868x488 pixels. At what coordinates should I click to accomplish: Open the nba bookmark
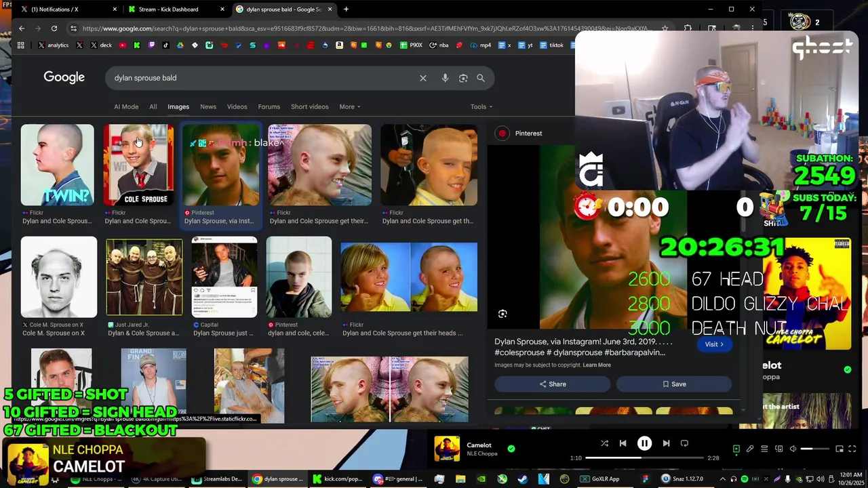[x=438, y=45]
